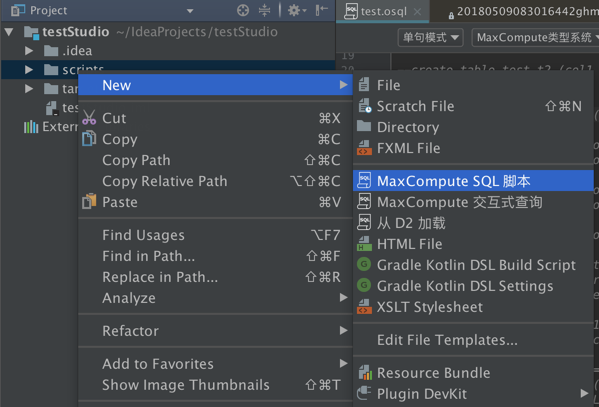Select 从 D2 加载

coord(473,223)
